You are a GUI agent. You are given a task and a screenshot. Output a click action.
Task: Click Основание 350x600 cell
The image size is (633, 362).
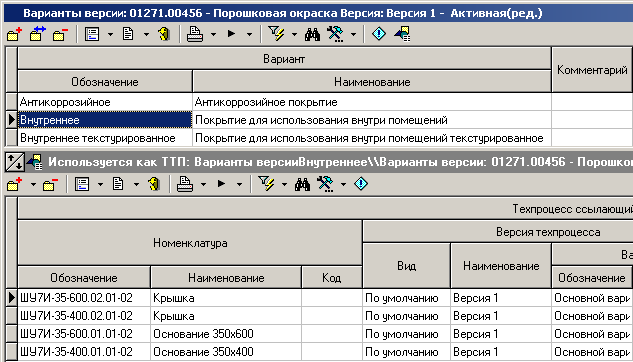[226, 334]
